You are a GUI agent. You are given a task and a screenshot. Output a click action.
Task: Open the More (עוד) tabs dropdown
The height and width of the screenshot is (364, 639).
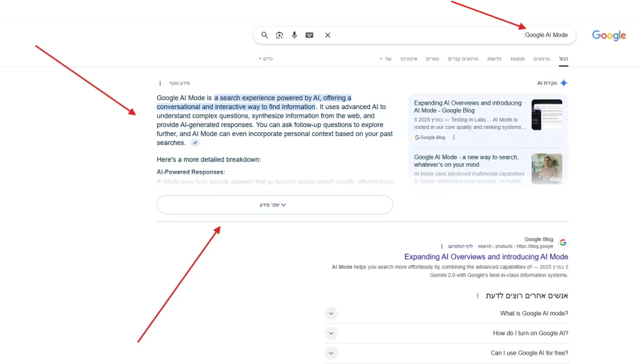pos(385,59)
